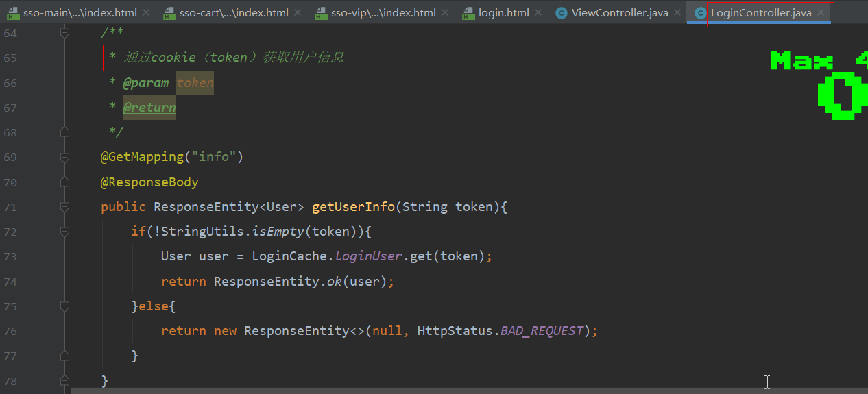Screen dimensions: 868x394
Task: Place cursor on getUserInfo method name
Action: tap(353, 207)
